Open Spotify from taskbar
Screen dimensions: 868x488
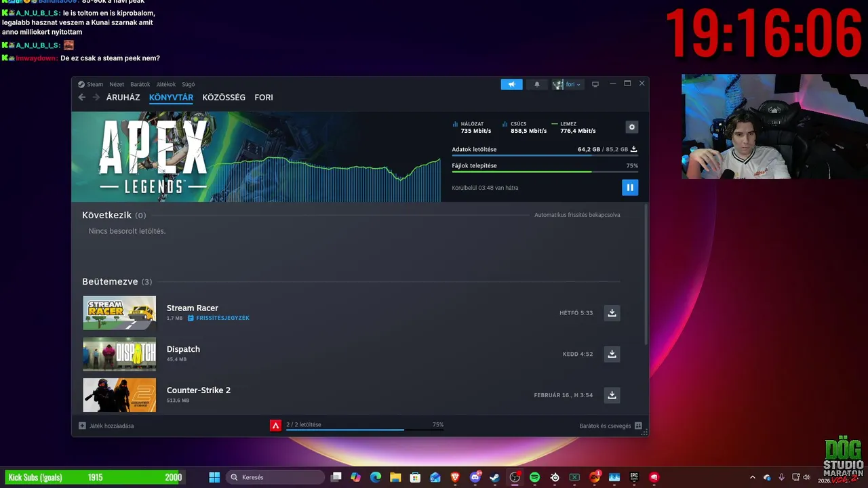tap(534, 477)
